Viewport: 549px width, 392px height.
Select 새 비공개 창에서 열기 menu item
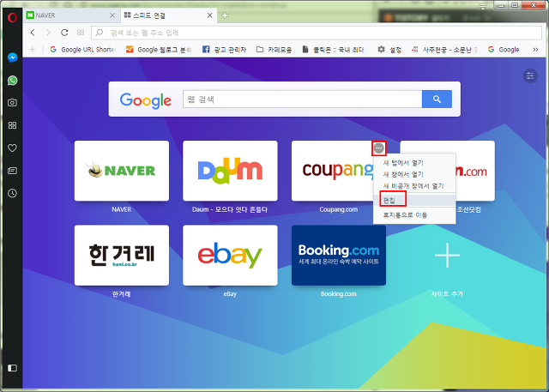[414, 186]
